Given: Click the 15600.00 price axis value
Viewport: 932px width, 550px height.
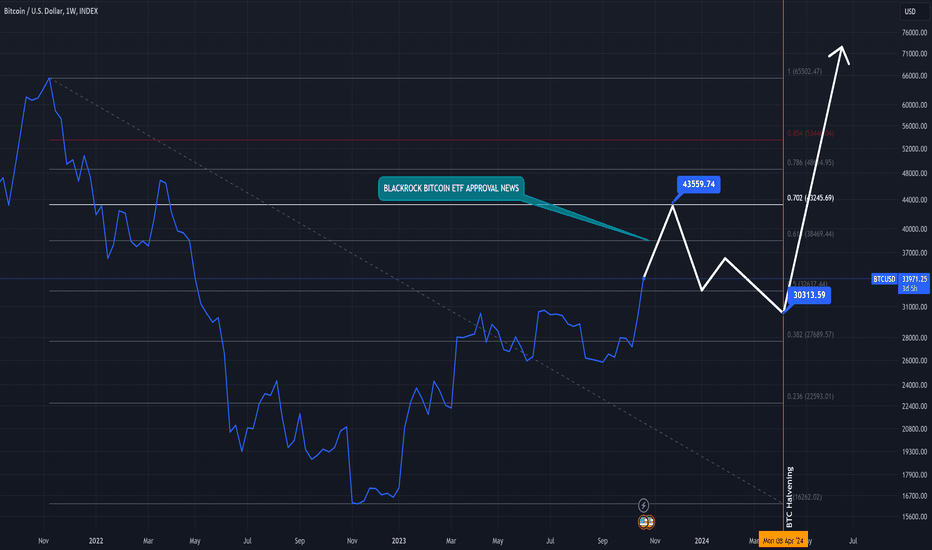Looking at the screenshot, I should [915, 517].
